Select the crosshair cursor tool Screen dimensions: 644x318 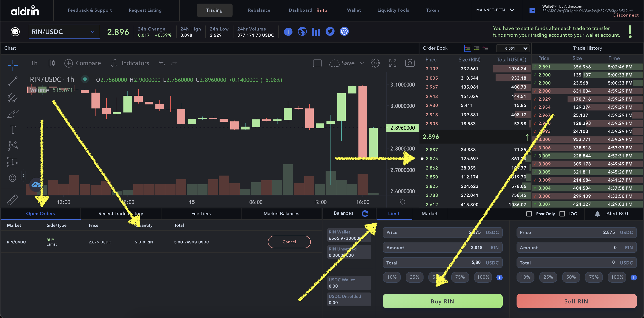click(13, 65)
